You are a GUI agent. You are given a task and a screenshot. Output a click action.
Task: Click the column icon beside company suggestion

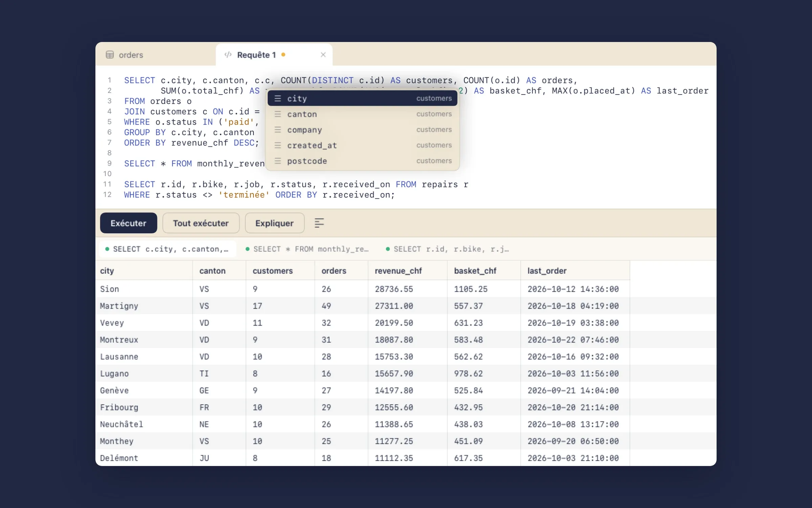pos(278,130)
